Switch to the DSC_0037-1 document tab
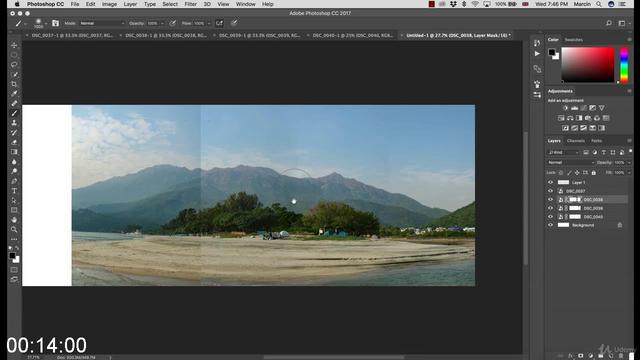Viewport: 640px width, 360px height. (72, 36)
